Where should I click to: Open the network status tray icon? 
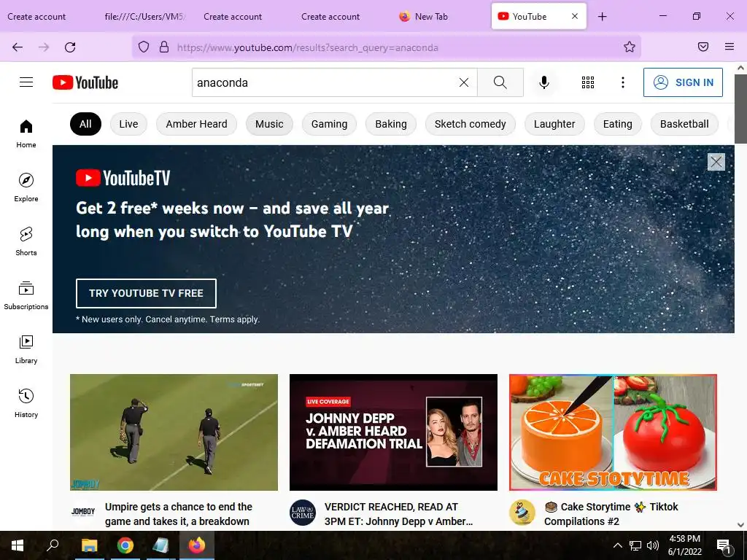[x=635, y=545]
